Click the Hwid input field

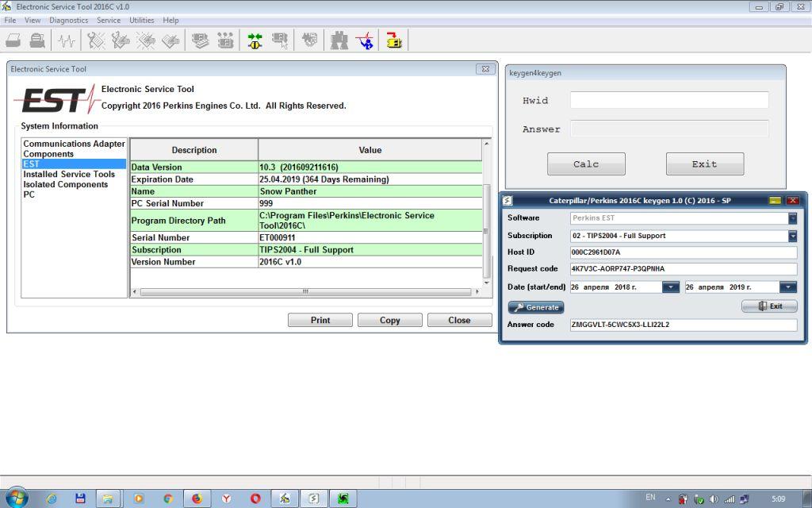[x=669, y=100]
